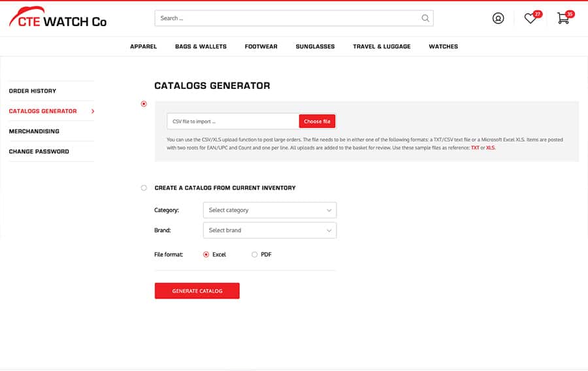
Task: Open the TXT sample file link
Action: (475, 148)
